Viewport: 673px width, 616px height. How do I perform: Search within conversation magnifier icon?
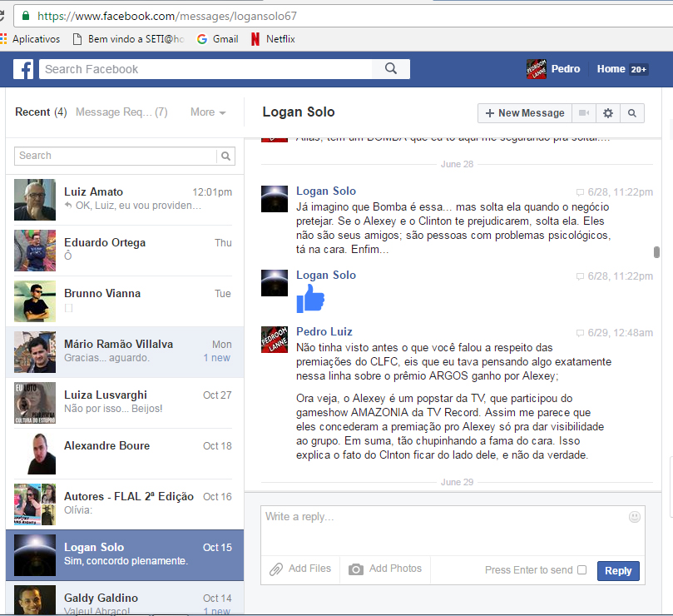click(631, 113)
